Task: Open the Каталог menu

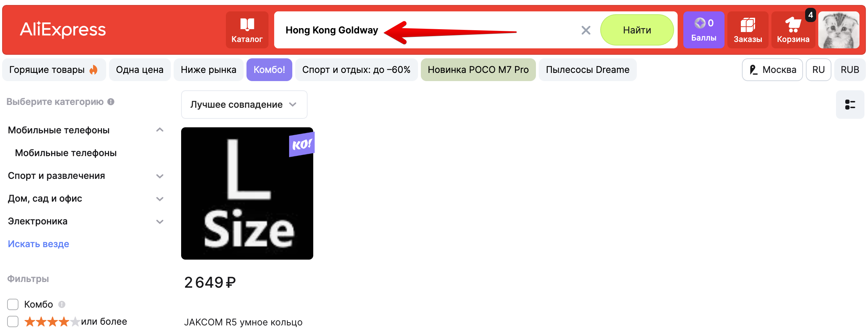Action: 247,30
